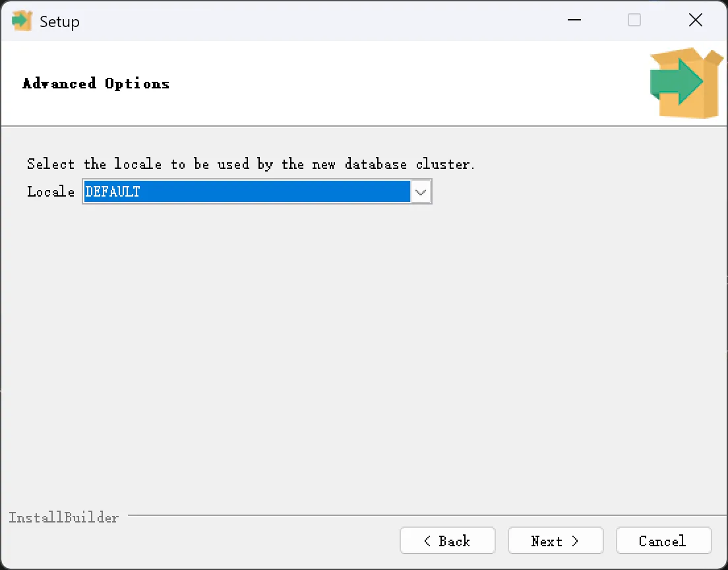
Task: Go back with the Back button
Action: click(x=448, y=540)
